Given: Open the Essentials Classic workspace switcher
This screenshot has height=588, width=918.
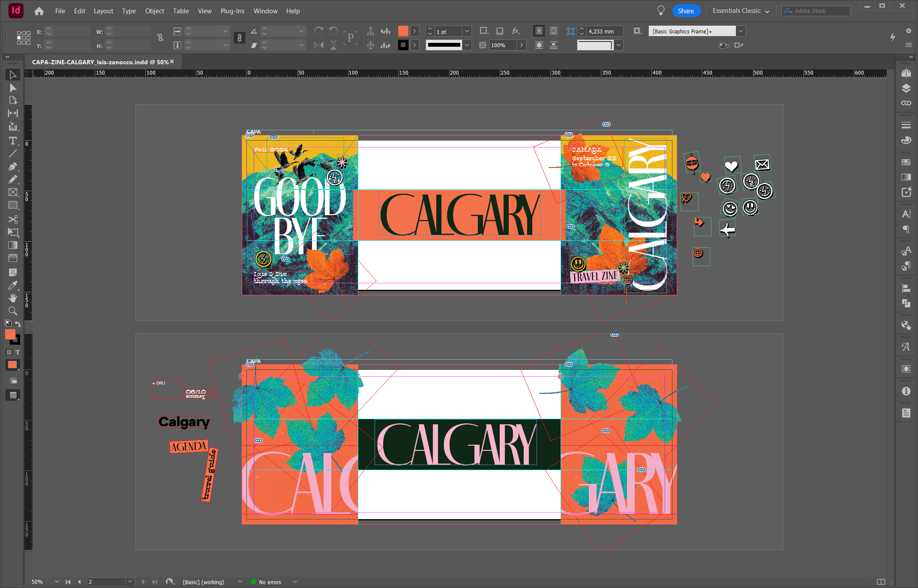Looking at the screenshot, I should point(741,11).
